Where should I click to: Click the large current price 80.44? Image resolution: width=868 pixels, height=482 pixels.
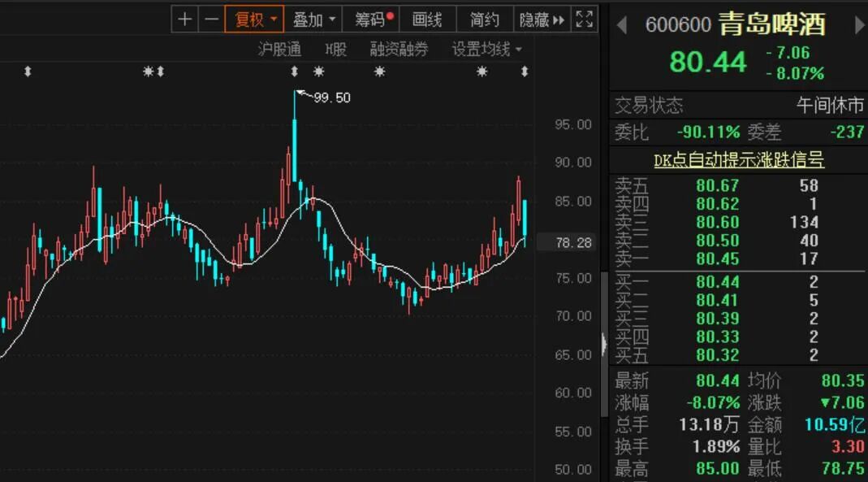(708, 62)
